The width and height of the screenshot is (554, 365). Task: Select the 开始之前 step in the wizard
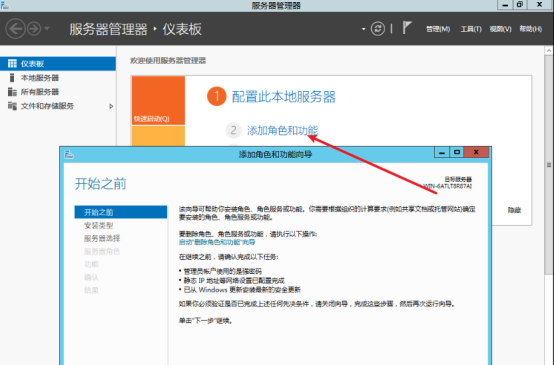[121, 212]
